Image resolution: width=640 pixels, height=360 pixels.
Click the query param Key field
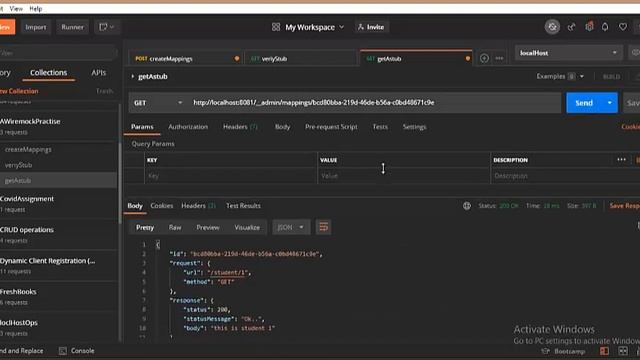(231, 176)
